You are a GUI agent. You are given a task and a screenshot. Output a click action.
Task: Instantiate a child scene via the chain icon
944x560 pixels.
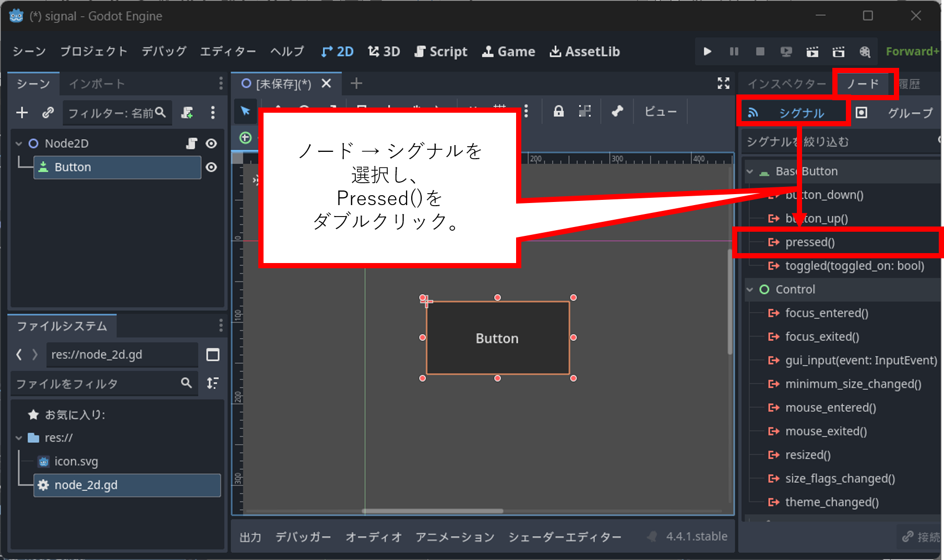tap(47, 112)
